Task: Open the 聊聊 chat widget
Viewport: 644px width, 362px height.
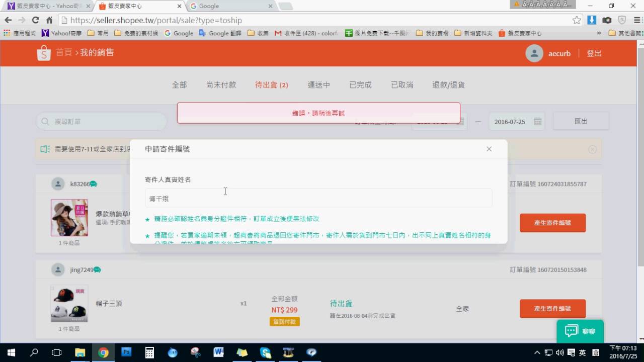Action: [580, 331]
